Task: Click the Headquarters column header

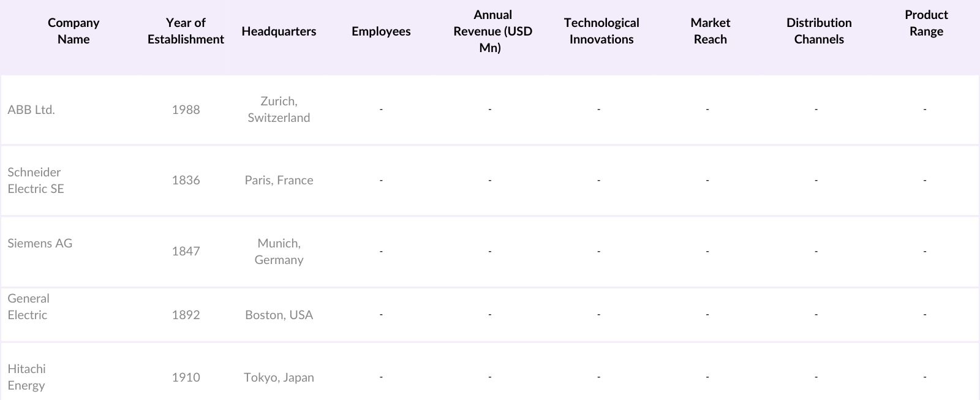Action: tap(279, 31)
